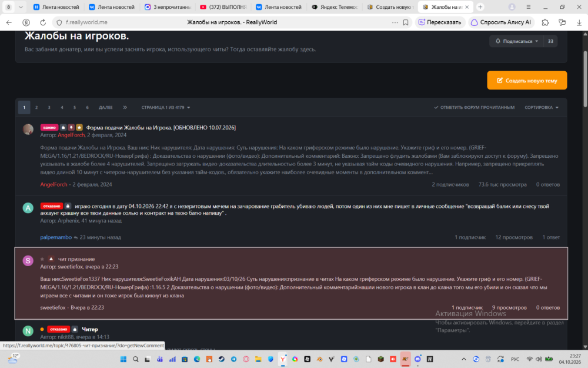Go to page 2 of the topic list
The height and width of the screenshot is (368, 588).
[36, 107]
